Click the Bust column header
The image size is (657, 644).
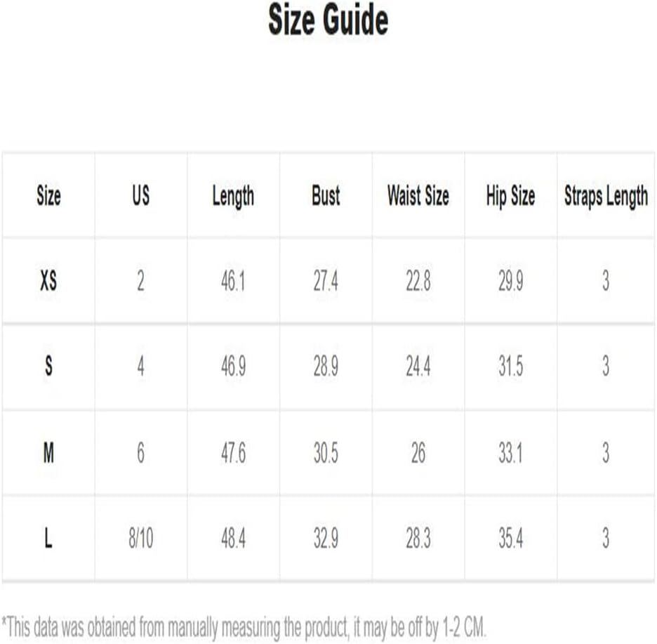click(x=326, y=196)
